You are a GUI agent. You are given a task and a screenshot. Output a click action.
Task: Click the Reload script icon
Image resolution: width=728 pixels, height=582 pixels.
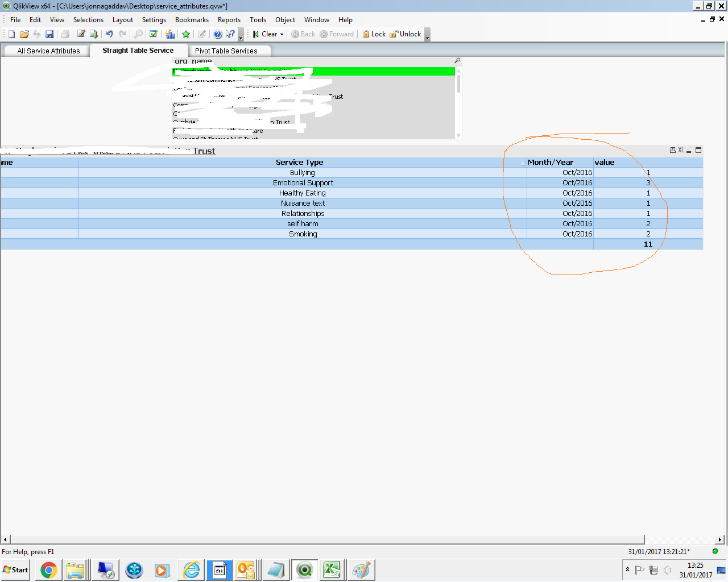(x=94, y=34)
